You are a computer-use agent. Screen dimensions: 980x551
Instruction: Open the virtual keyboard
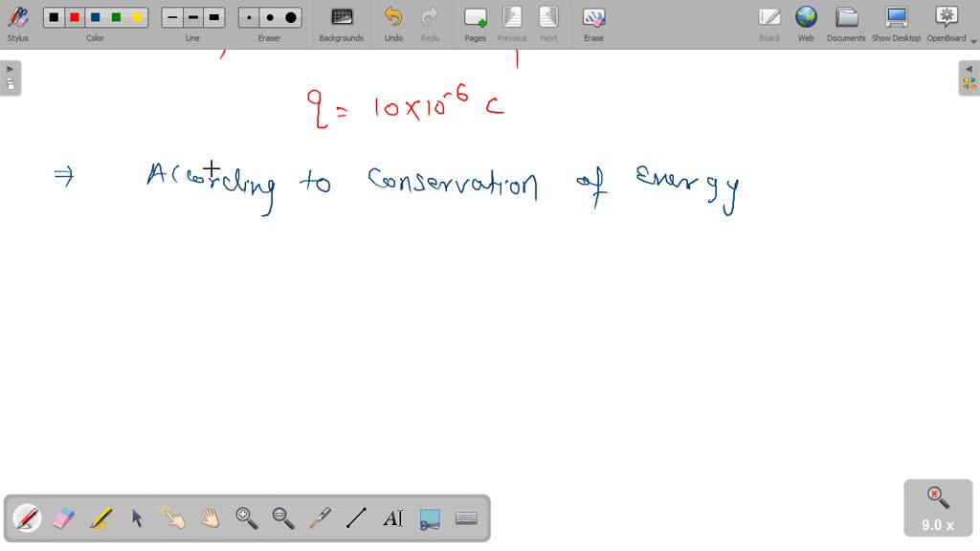pos(466,518)
